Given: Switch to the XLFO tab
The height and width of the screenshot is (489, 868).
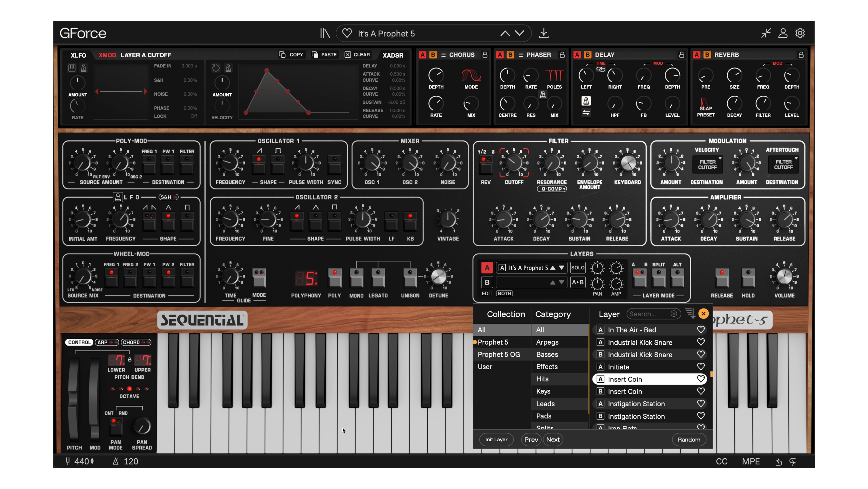Looking at the screenshot, I should [78, 55].
